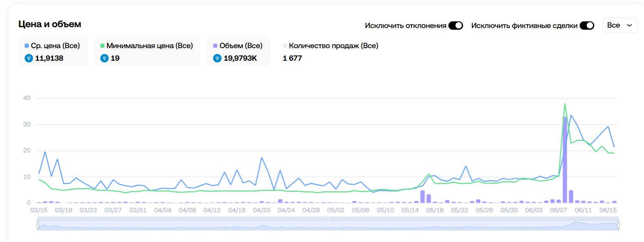Click purple square marker of Объем legend
The image size is (644, 242).
(215, 46)
